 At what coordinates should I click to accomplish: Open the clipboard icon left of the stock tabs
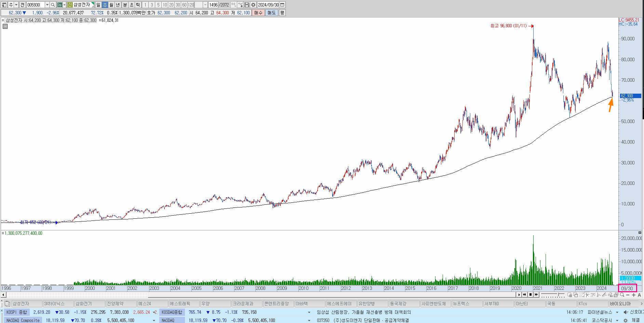[7, 304]
